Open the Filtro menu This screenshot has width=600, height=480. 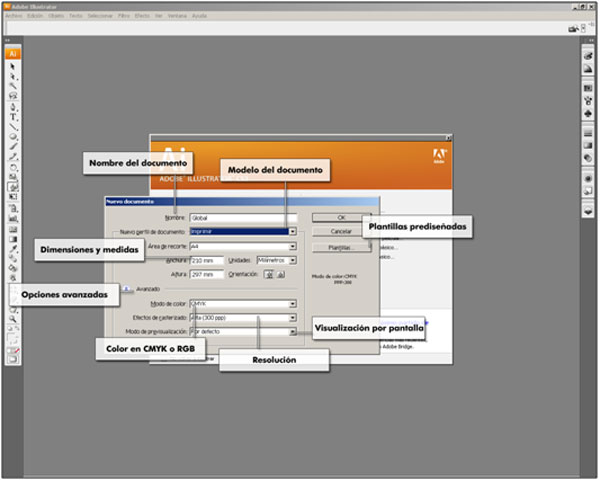(x=124, y=16)
